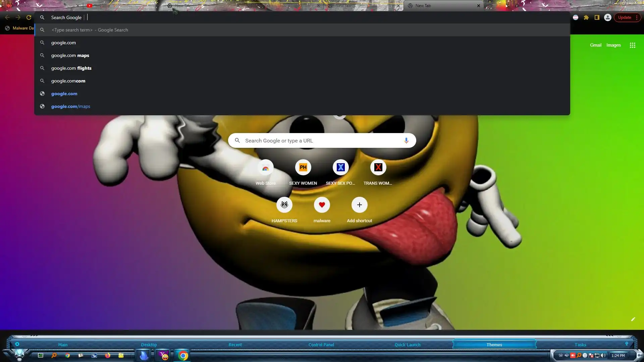Image resolution: width=644 pixels, height=362 pixels.
Task: Click the Chrome icon in the taskbar
Action: coord(183,355)
